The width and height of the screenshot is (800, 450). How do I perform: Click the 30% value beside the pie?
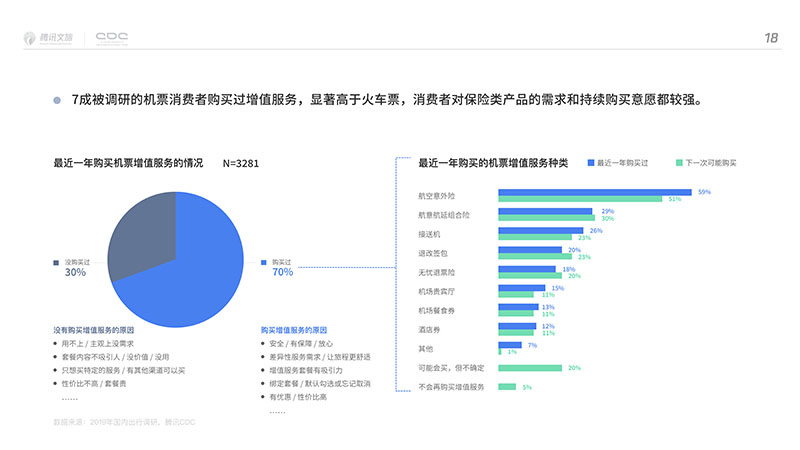coord(75,272)
